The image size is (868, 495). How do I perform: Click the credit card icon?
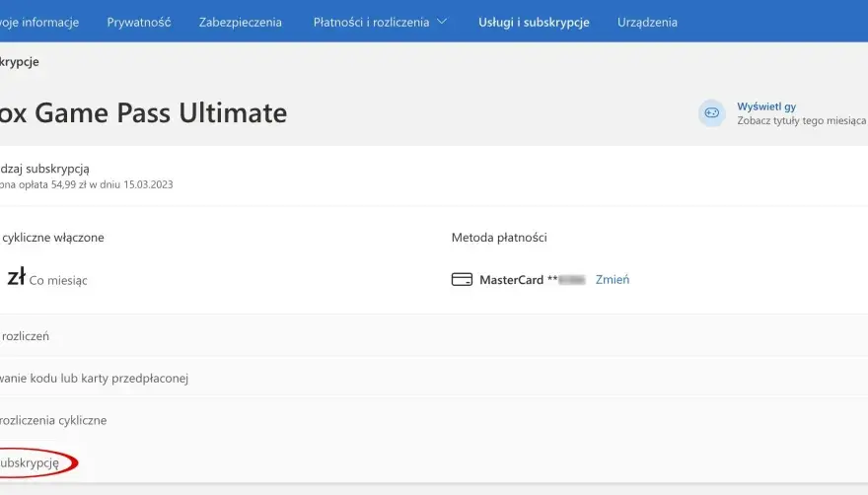pos(462,280)
